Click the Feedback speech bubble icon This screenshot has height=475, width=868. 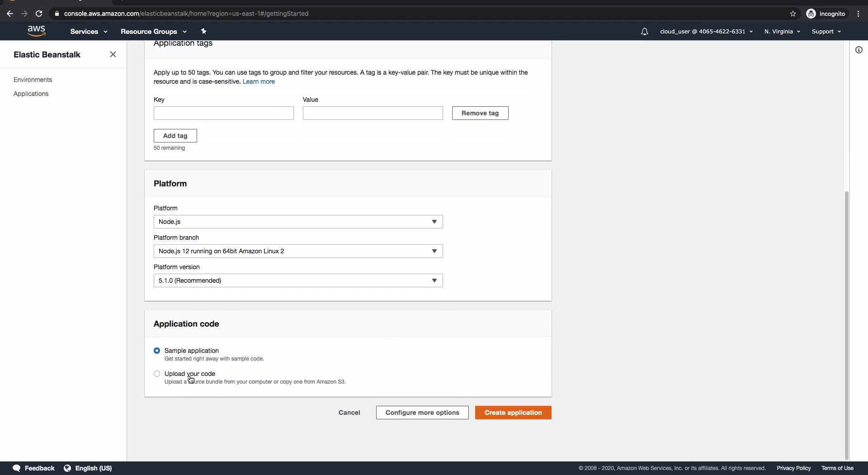click(17, 468)
